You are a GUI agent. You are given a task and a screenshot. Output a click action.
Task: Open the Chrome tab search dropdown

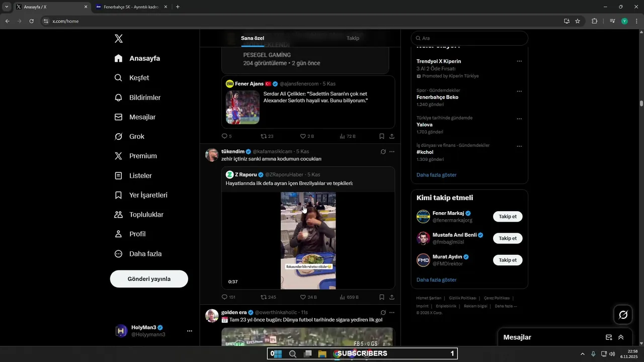pyautogui.click(x=7, y=7)
